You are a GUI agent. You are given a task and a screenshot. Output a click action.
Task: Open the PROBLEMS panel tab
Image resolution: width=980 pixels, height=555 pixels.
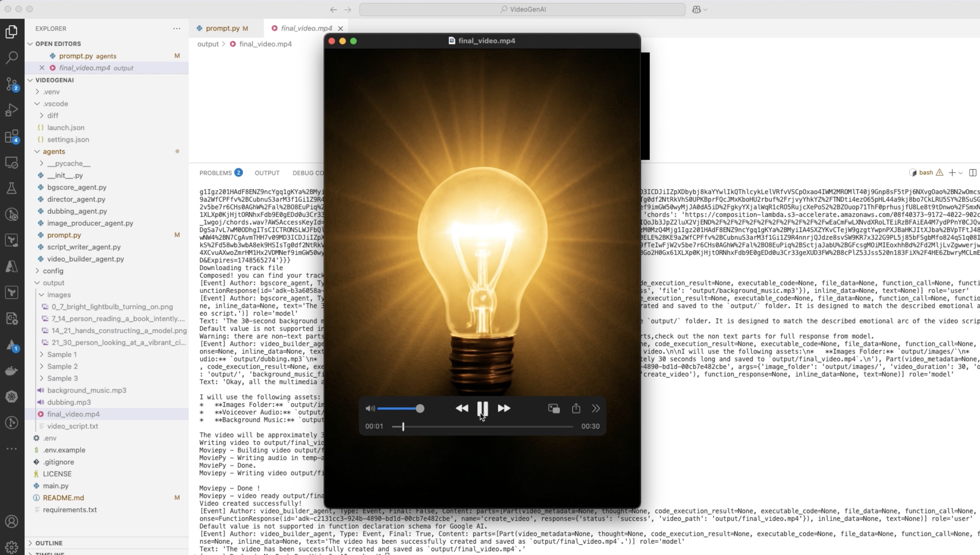click(x=216, y=173)
